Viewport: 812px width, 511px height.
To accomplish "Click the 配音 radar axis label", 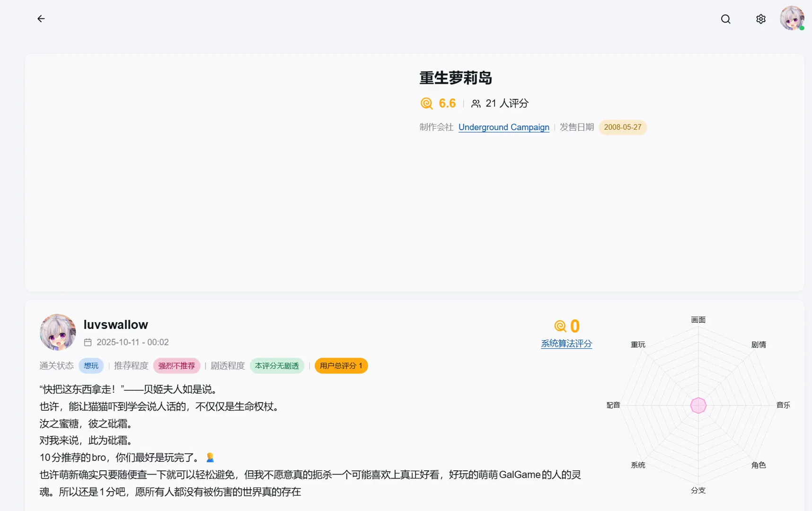I will (x=613, y=405).
